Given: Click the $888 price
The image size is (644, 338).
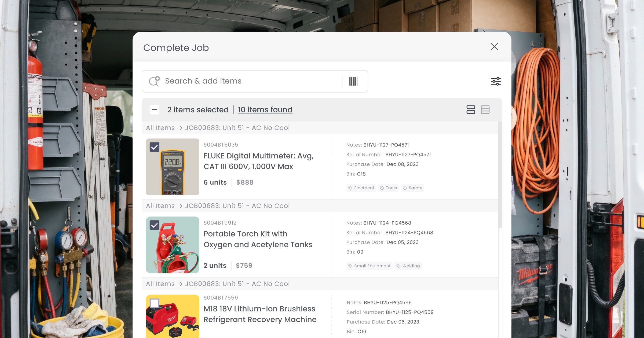Looking at the screenshot, I should (245, 182).
